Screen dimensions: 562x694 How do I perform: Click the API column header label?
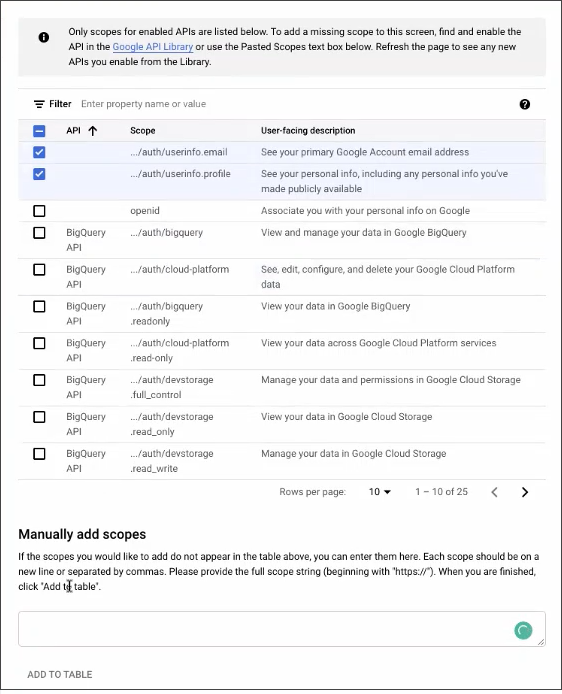(73, 131)
